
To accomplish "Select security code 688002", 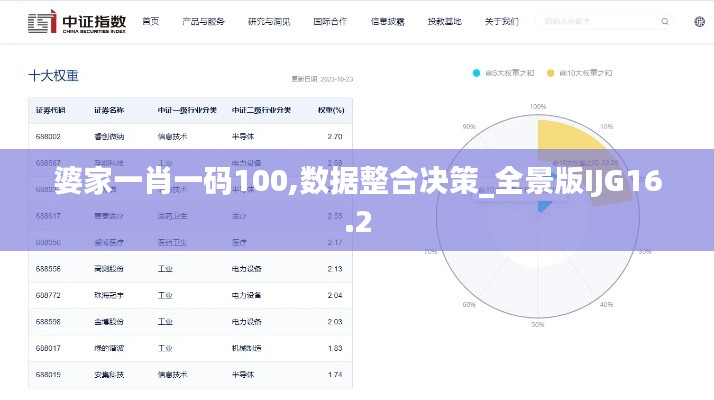I will (48, 136).
